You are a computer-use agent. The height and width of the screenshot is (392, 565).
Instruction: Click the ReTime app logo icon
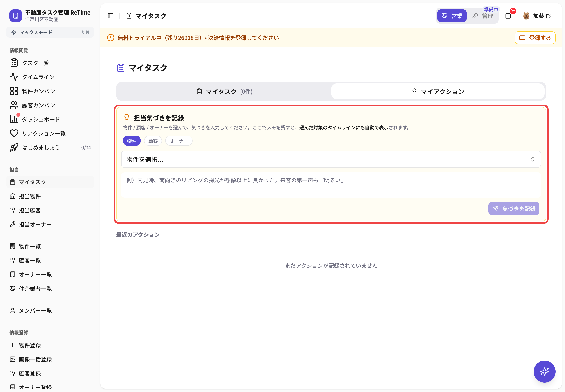click(15, 16)
